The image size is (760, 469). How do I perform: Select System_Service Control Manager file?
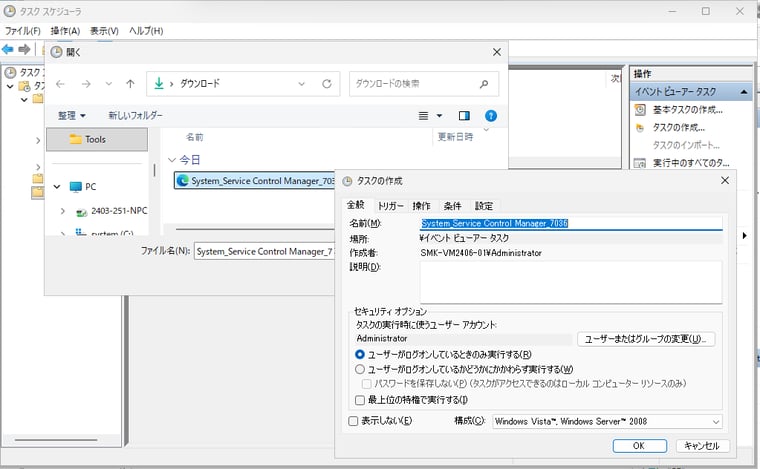[254, 181]
